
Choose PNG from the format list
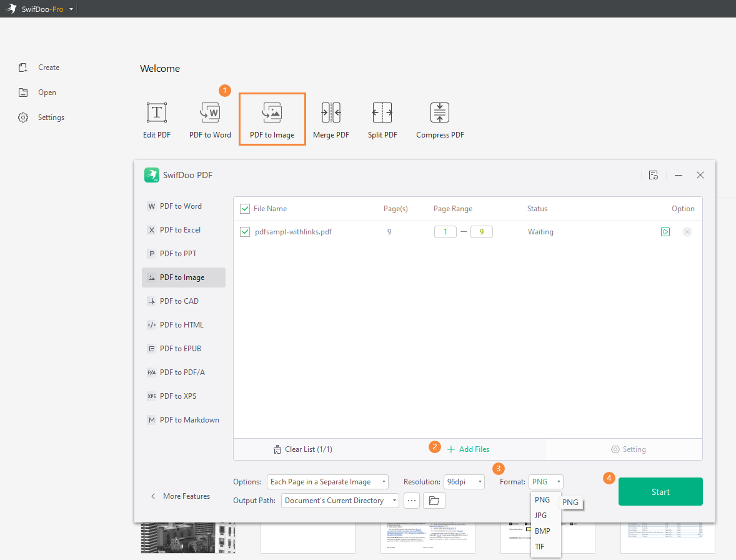(545, 499)
